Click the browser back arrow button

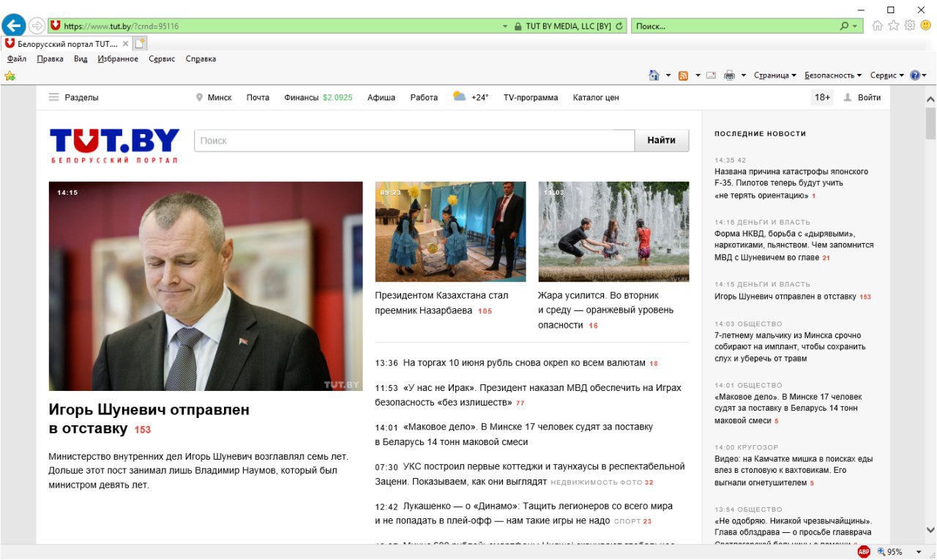coord(13,26)
